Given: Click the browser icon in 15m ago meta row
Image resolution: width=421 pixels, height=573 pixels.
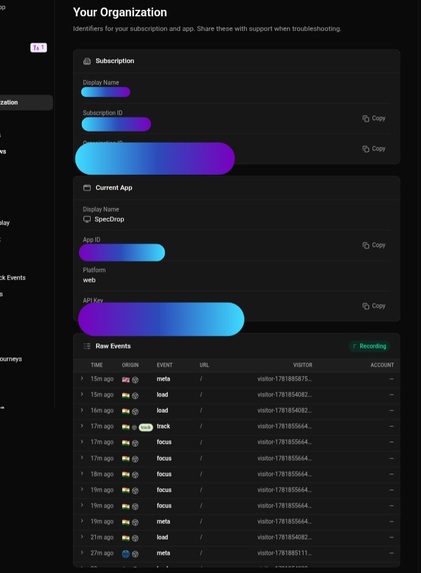Looking at the screenshot, I should (x=135, y=380).
